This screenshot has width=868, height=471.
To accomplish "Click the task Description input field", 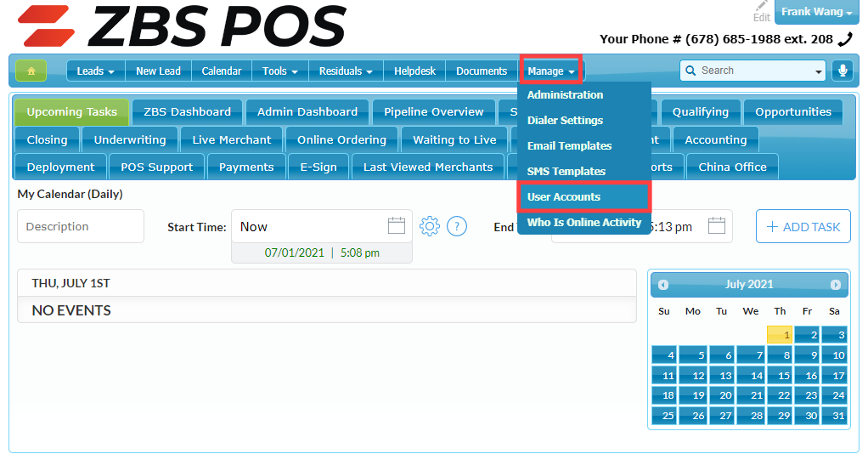I will pos(81,226).
